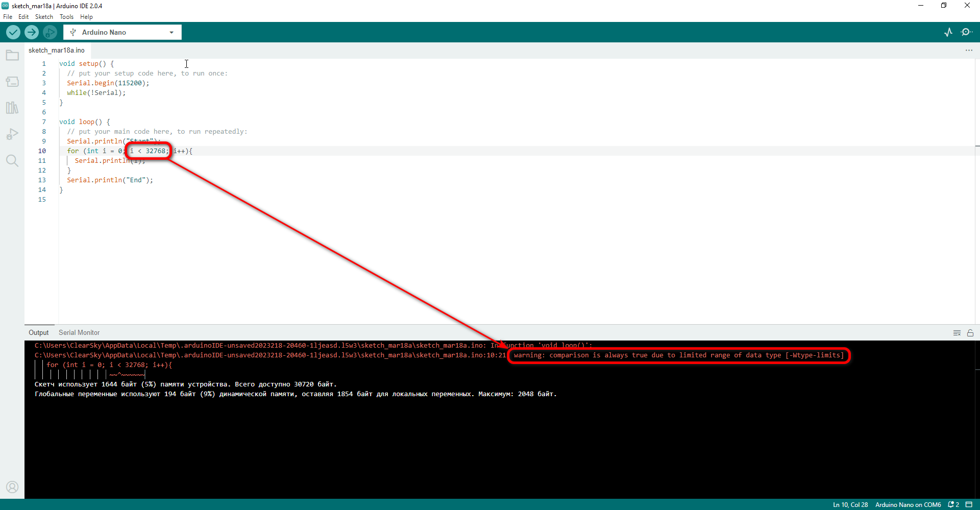
Task: Click the Russian sketch memory usage line
Action: 186,384
